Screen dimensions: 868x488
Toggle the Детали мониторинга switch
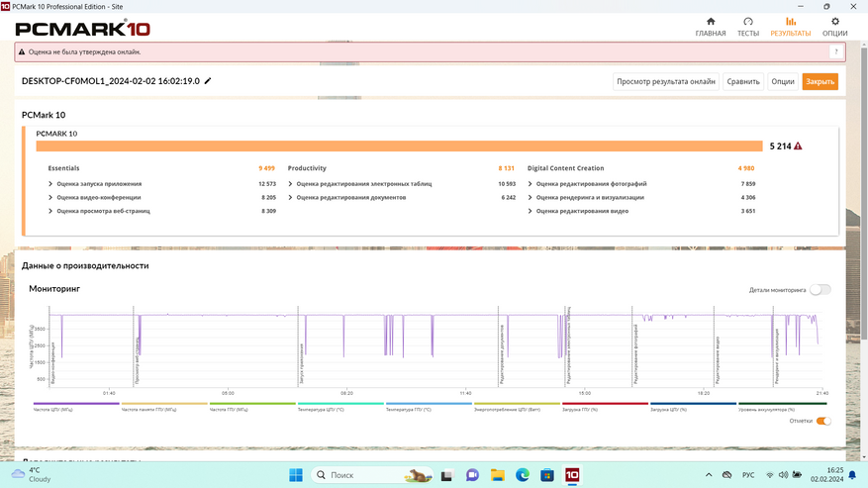click(x=820, y=290)
